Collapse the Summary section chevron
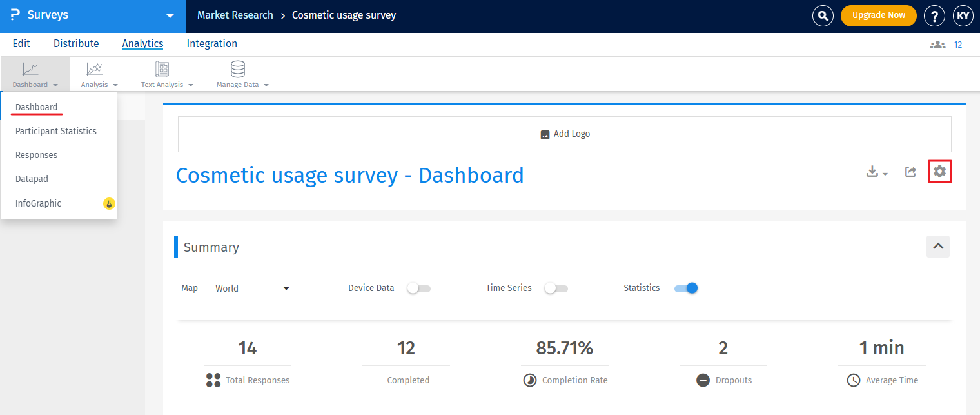Viewport: 980px width, 415px height. coord(937,246)
